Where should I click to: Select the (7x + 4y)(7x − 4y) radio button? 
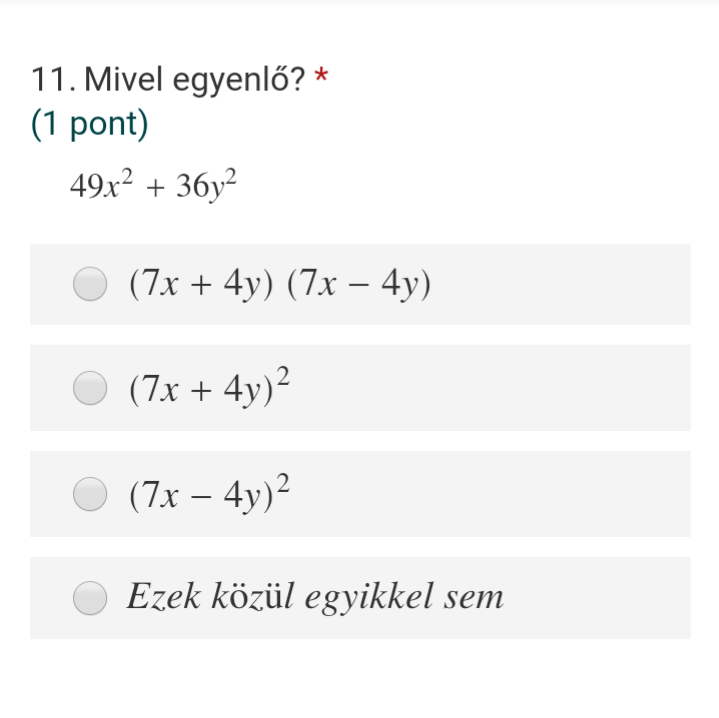click(x=90, y=284)
